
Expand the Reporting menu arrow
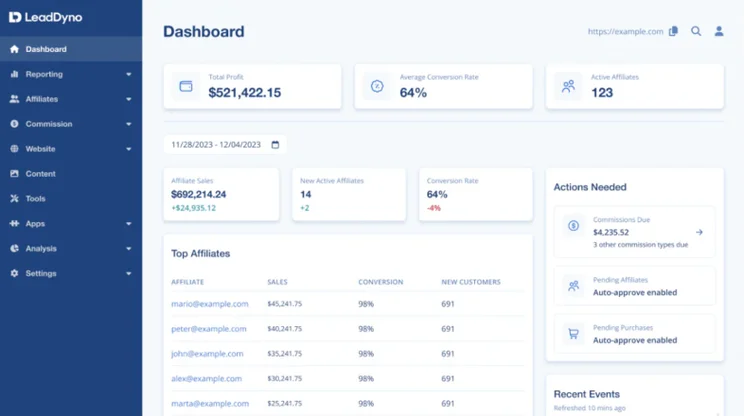[129, 74]
